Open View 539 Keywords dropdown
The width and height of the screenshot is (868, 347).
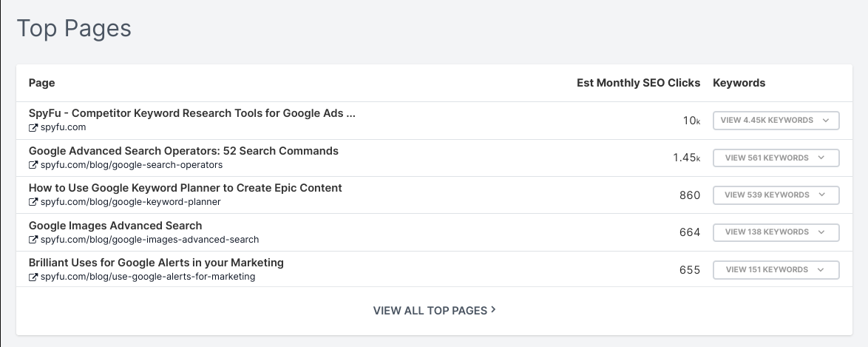coord(776,195)
